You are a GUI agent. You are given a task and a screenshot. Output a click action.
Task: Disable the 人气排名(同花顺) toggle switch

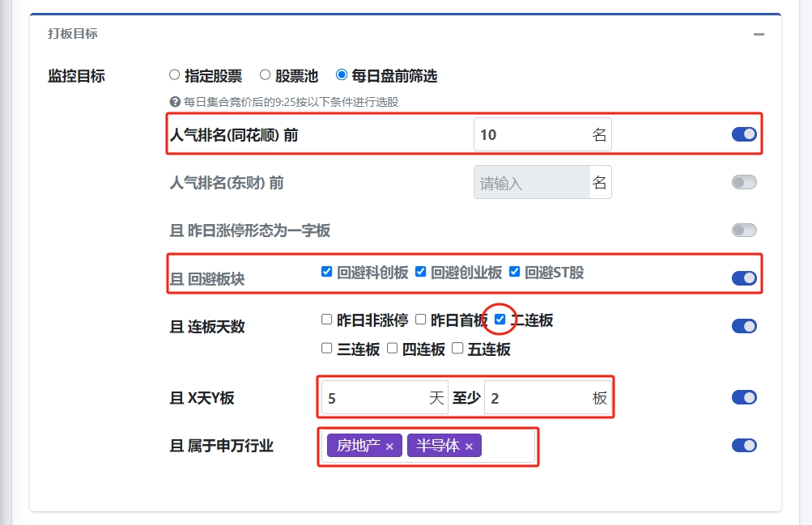coord(744,134)
